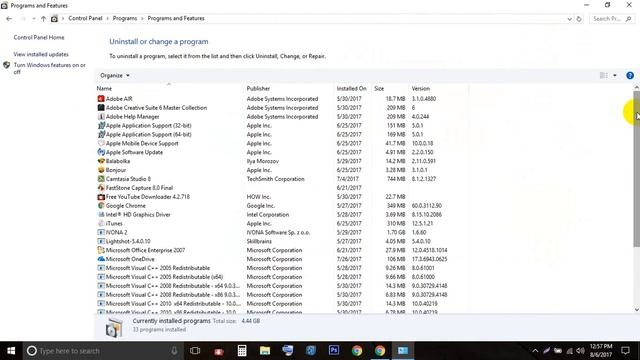Viewport: 640px width, 360px height.
Task: Open View installed updates link
Action: [41, 54]
